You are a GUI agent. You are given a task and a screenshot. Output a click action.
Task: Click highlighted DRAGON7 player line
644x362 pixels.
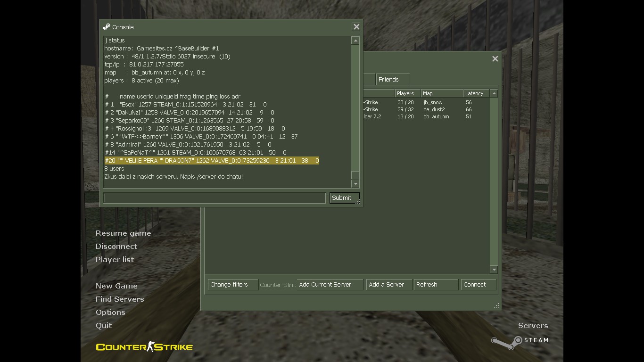pyautogui.click(x=212, y=161)
